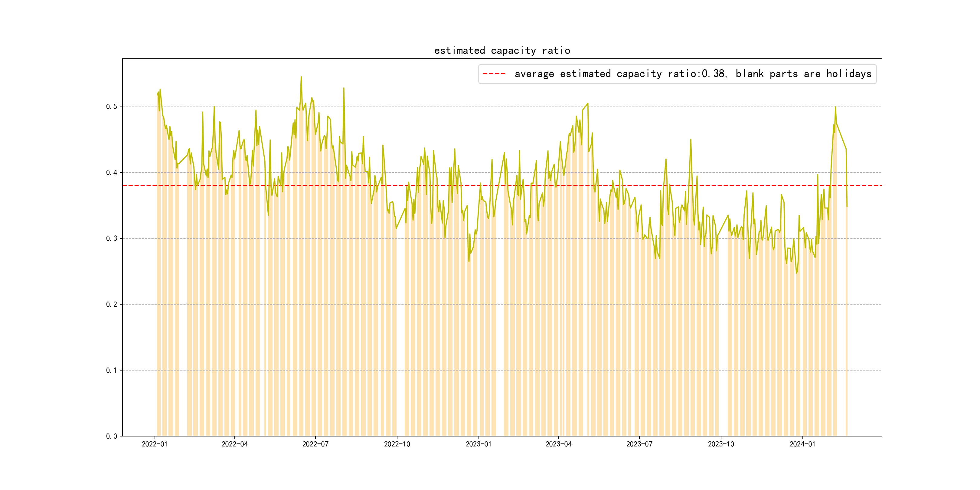Screen dimensions: 980x490
Task: Click the 2022-07 x-axis tick label
Action: click(315, 444)
